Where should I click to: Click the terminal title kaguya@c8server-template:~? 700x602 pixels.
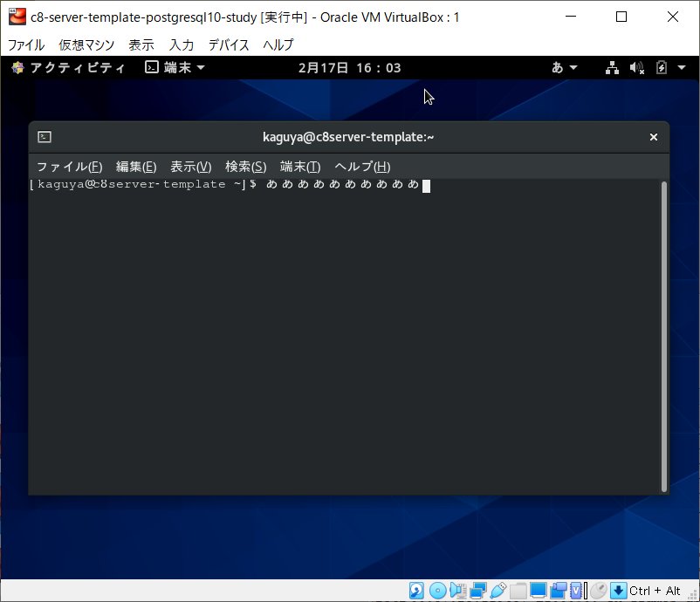[x=348, y=137]
